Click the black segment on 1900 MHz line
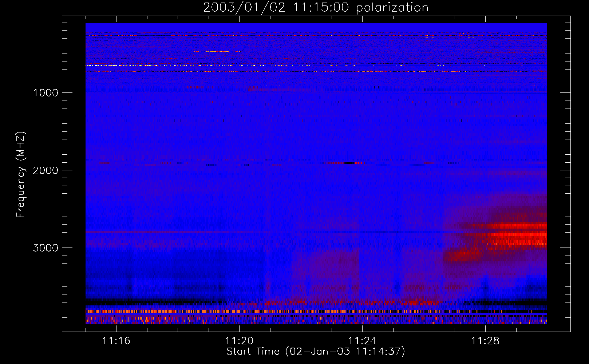Image resolution: width=589 pixels, height=364 pixels. click(x=349, y=163)
